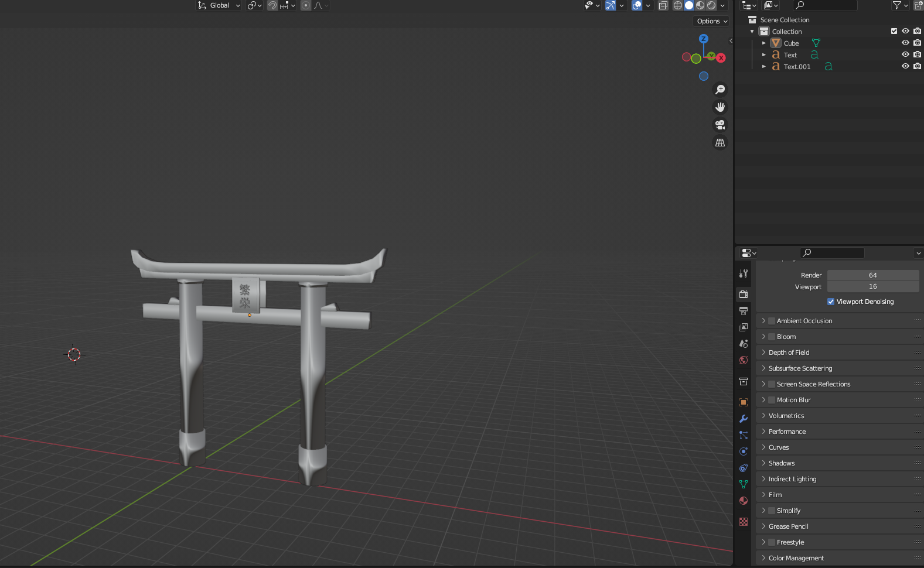Open outliner filter dropdown
Viewport: 924px width, 568px height.
[x=900, y=5]
